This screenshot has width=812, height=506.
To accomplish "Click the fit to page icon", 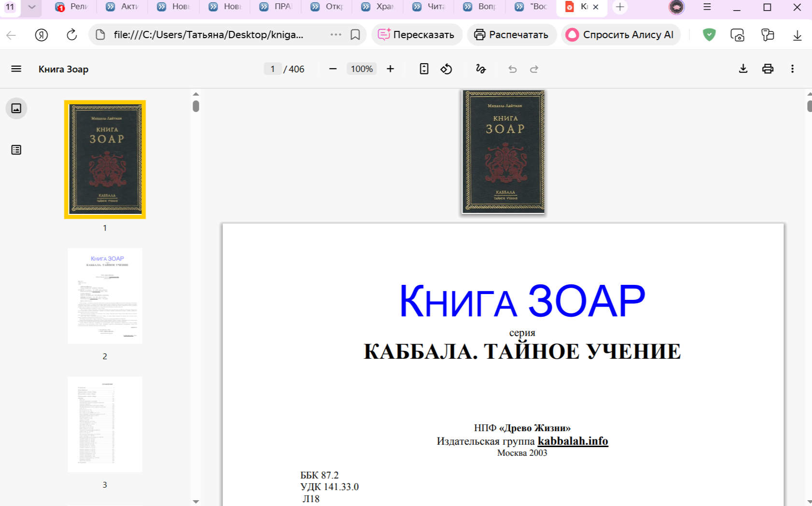I will pyautogui.click(x=424, y=69).
